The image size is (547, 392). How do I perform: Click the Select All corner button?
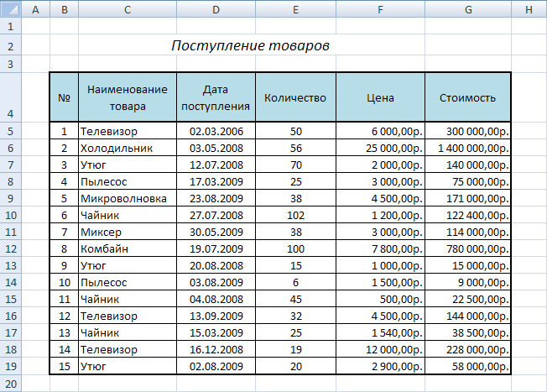point(10,8)
